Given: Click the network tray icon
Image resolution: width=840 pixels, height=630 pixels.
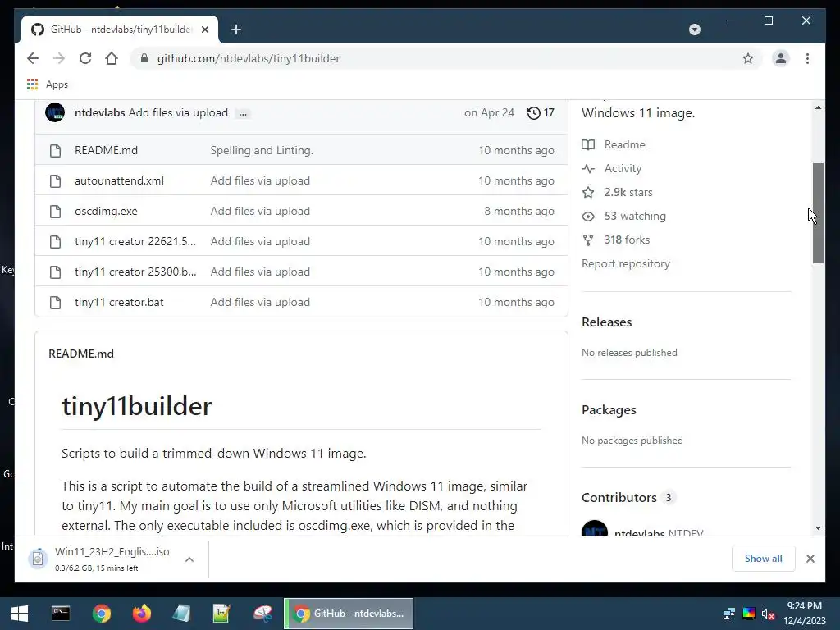Looking at the screenshot, I should (728, 614).
